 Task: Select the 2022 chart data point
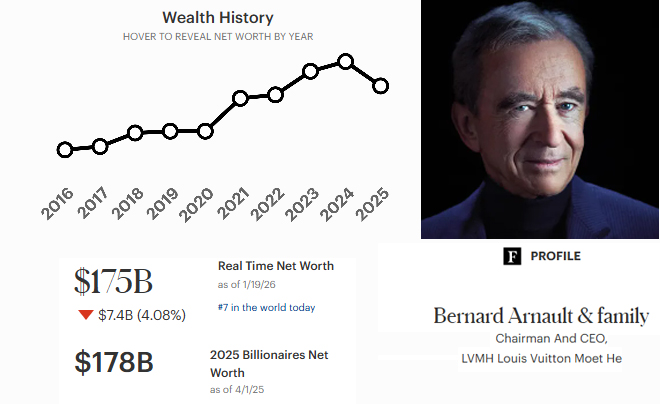coord(275,94)
